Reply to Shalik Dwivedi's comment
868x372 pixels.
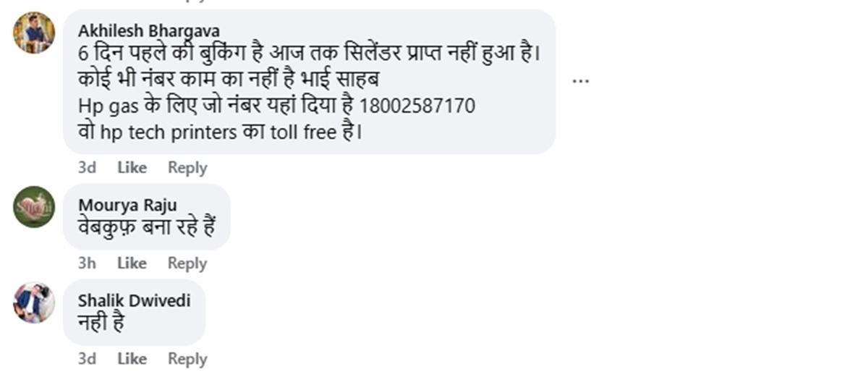coord(187,358)
